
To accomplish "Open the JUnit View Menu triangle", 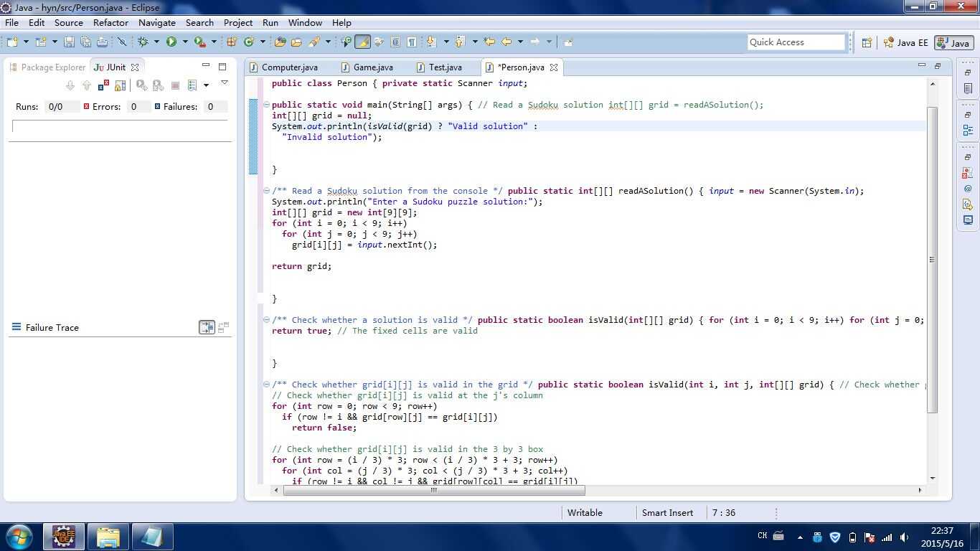I will coord(224,83).
